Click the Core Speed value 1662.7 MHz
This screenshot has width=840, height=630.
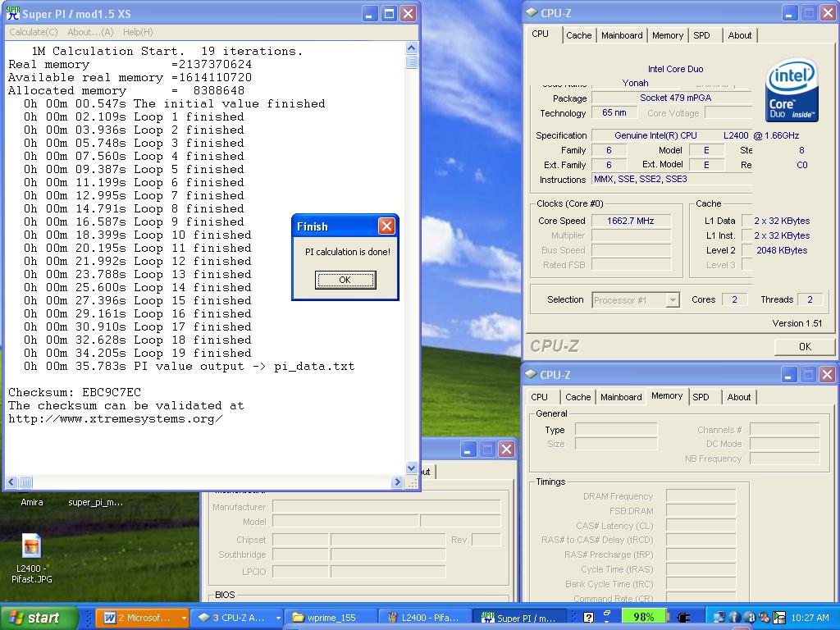[x=631, y=221]
